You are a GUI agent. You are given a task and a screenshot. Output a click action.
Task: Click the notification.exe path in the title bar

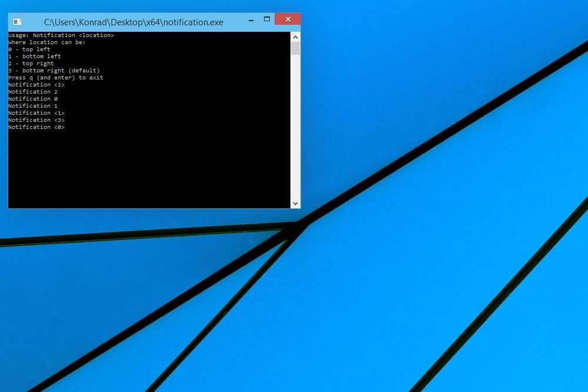point(133,22)
